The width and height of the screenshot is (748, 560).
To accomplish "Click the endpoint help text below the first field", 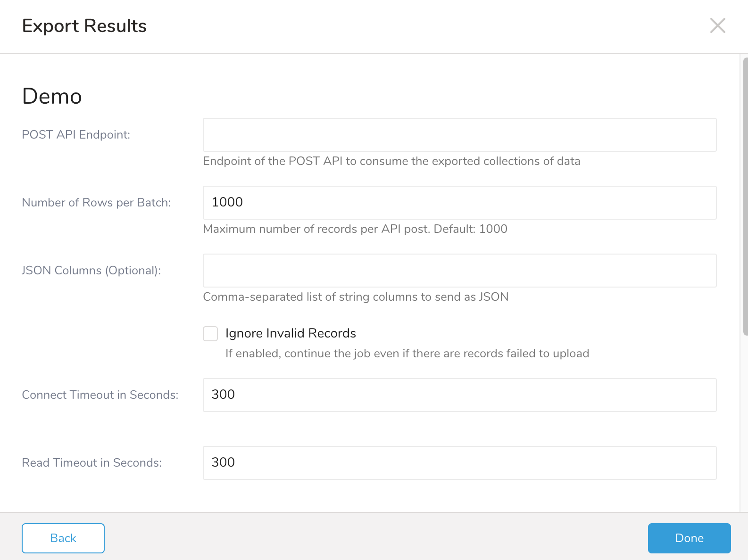I will (x=391, y=161).
